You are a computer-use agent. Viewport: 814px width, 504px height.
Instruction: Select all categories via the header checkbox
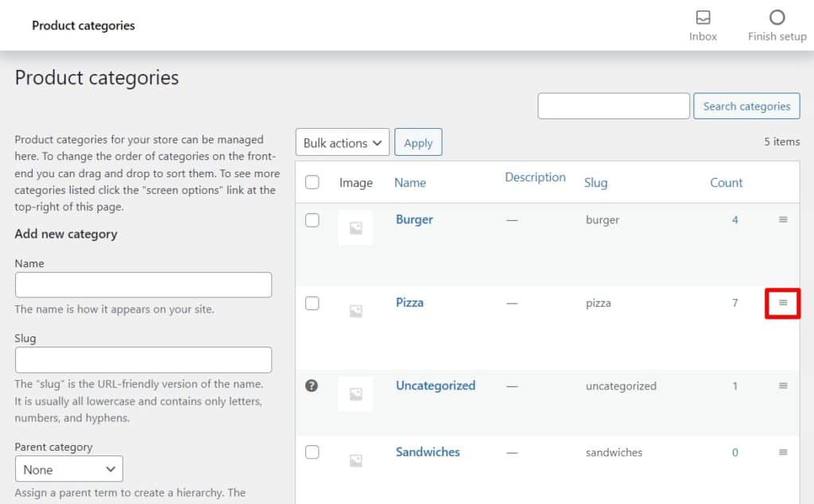click(x=312, y=181)
